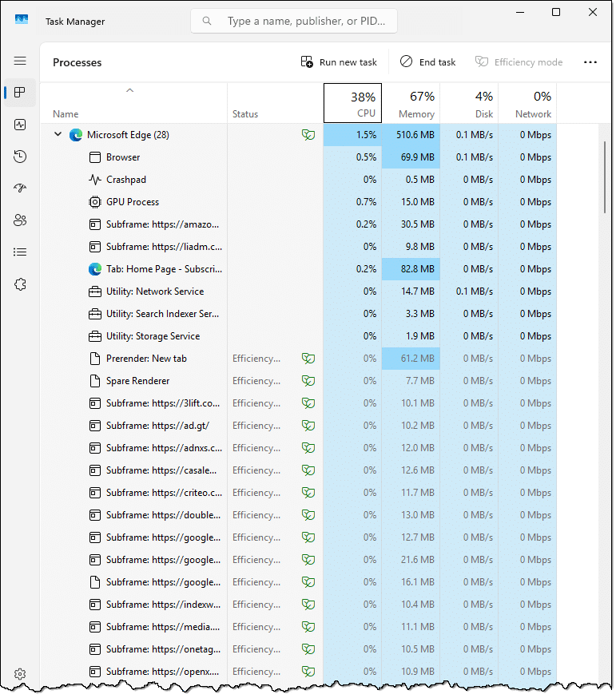616x698 pixels.
Task: Click the 510.6 MB memory cell
Action: click(x=411, y=135)
